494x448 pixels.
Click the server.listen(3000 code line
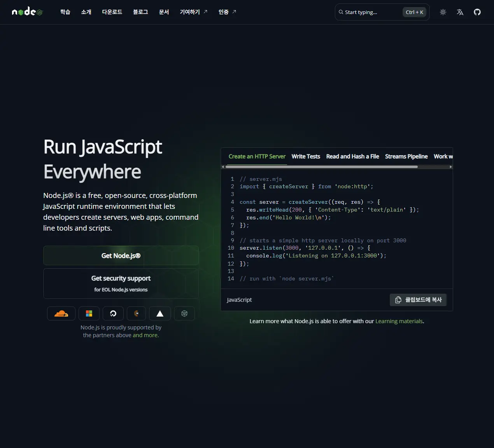point(305,248)
